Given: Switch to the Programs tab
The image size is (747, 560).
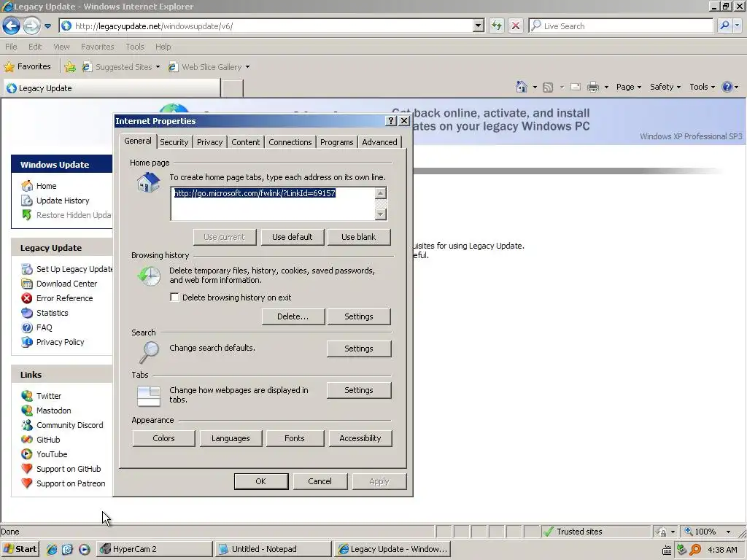Looking at the screenshot, I should [x=337, y=142].
